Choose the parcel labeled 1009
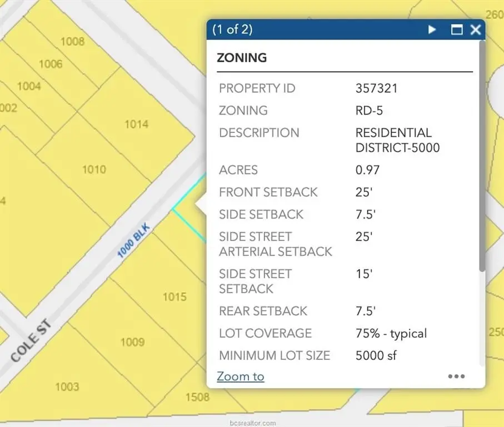The image size is (504, 427). pos(132,342)
